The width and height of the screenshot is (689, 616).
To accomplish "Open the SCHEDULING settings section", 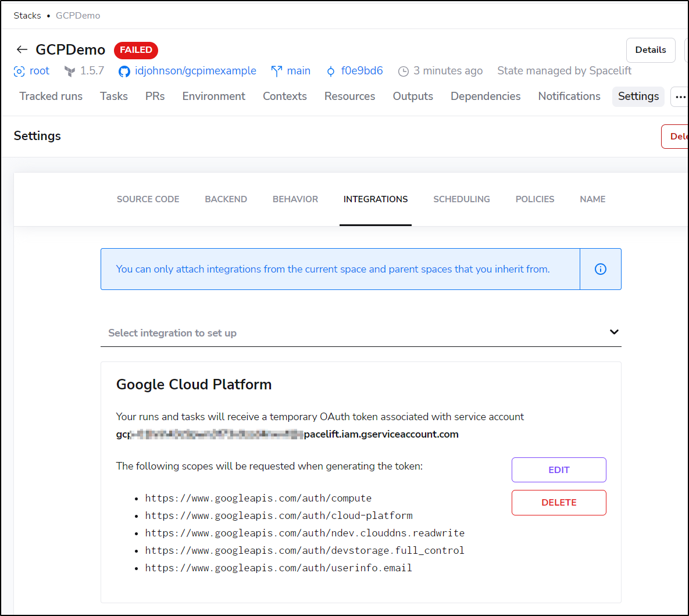I will [x=462, y=199].
